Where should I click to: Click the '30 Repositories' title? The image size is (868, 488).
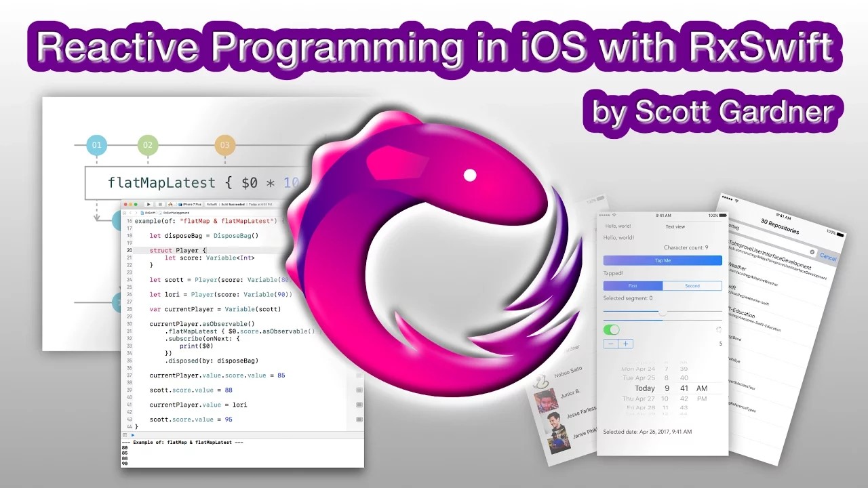[780, 226]
